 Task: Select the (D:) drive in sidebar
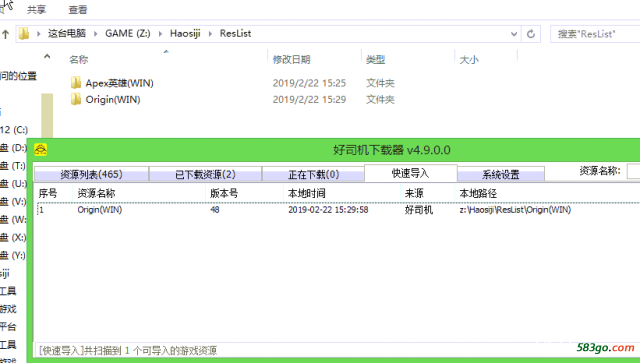pos(13,148)
